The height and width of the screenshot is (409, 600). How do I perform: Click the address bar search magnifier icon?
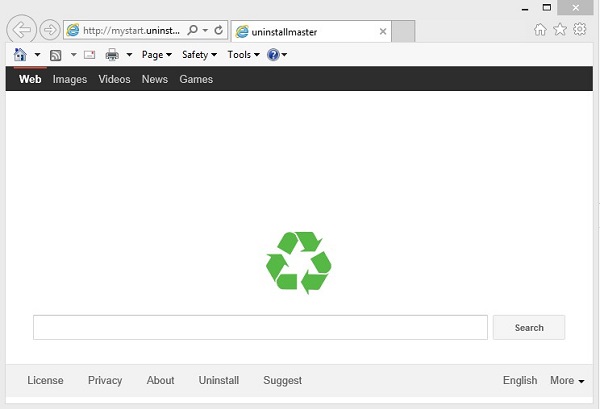point(192,31)
